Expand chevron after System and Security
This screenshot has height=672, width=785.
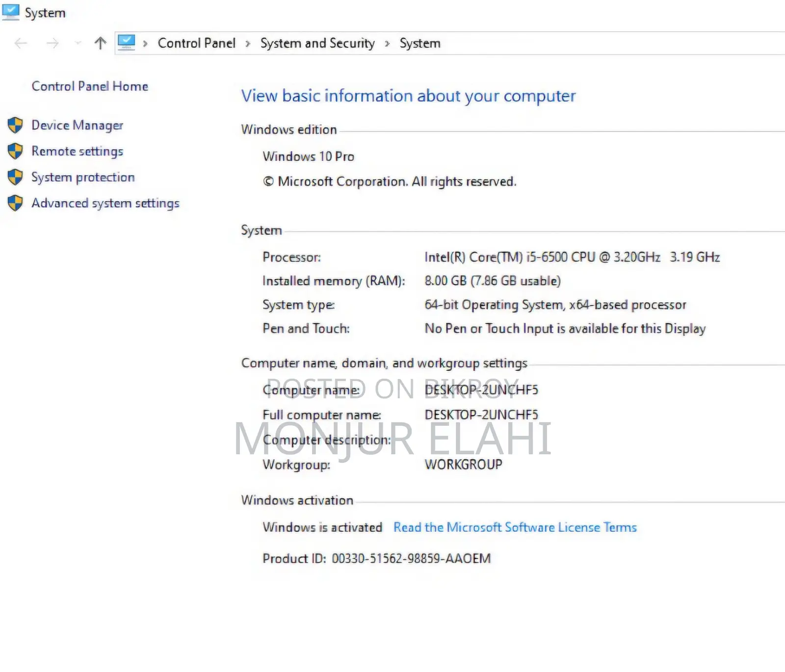pos(387,44)
